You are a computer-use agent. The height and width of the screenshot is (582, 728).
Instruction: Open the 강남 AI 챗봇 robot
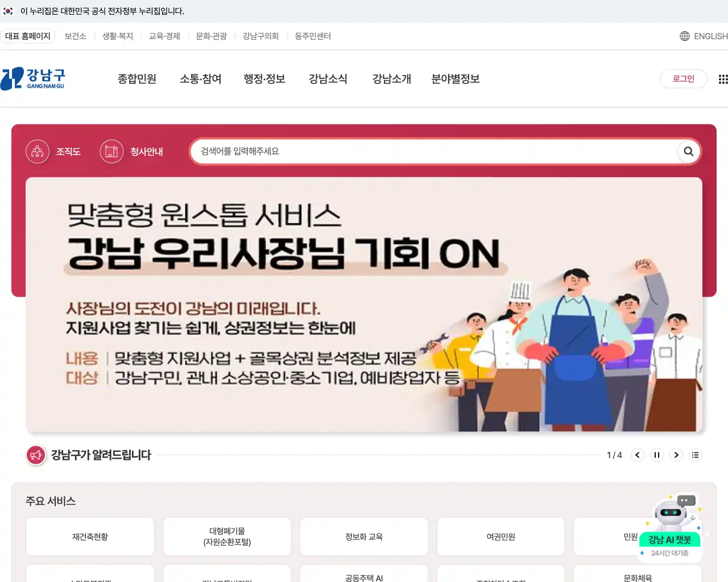click(671, 527)
